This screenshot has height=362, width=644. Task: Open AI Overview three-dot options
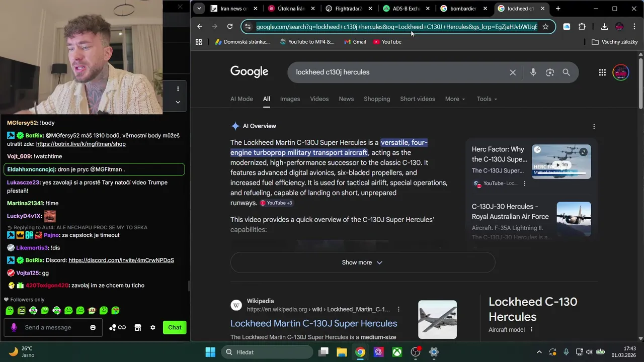[x=594, y=127]
